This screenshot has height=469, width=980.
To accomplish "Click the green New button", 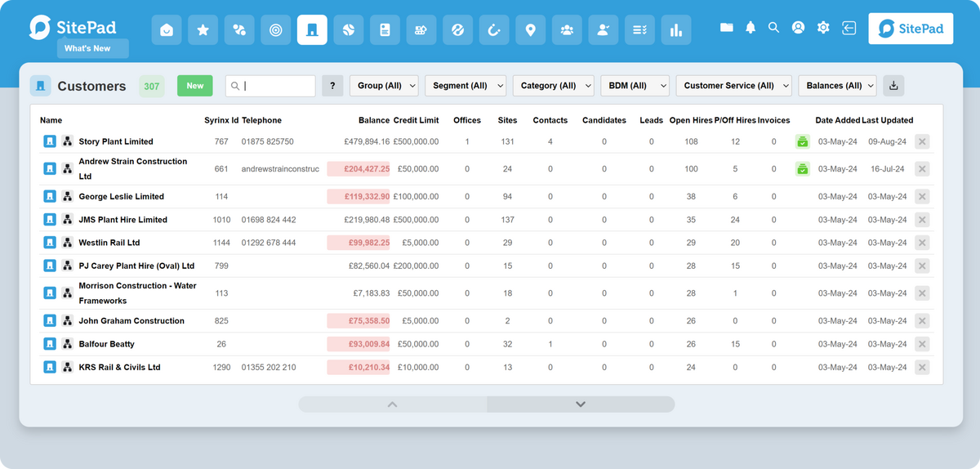I will pos(194,86).
